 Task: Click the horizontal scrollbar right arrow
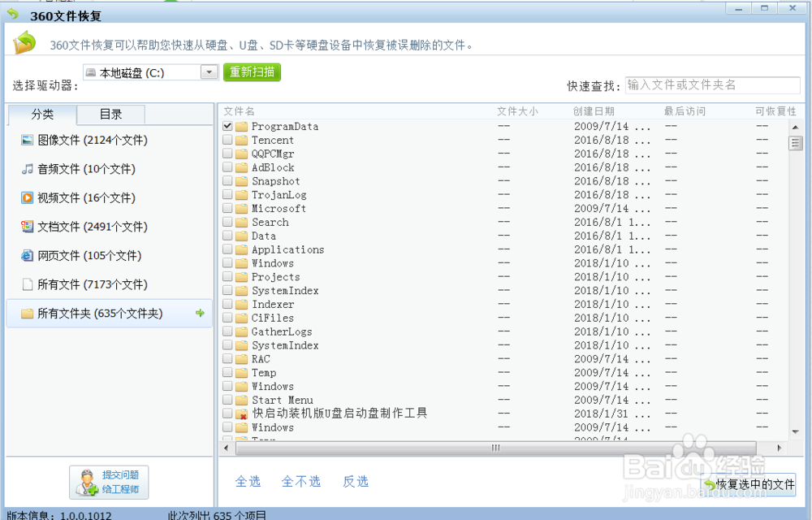point(779,448)
